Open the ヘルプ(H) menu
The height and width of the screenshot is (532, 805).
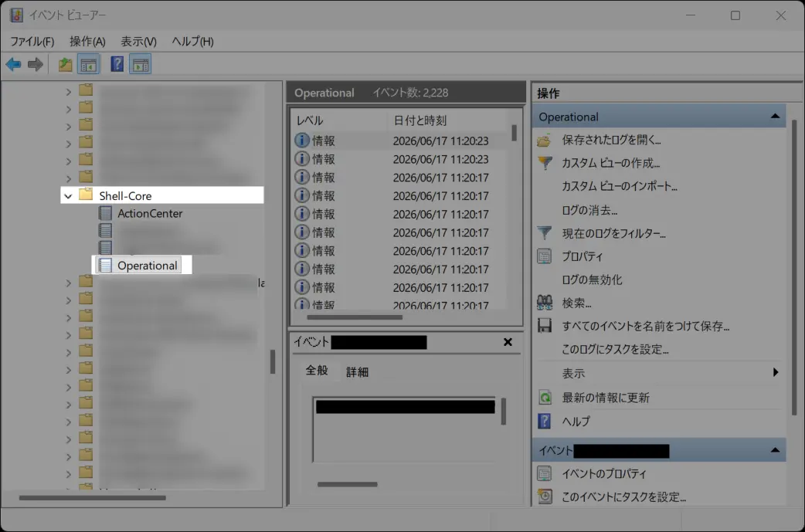point(192,42)
